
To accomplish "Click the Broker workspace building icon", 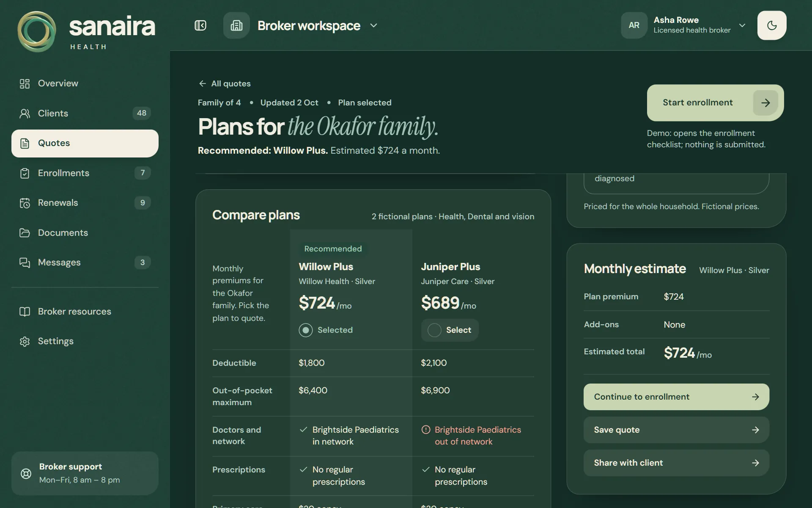I will (x=236, y=25).
